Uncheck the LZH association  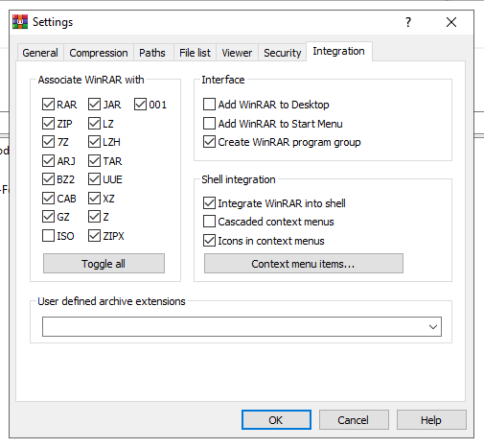coord(94,142)
